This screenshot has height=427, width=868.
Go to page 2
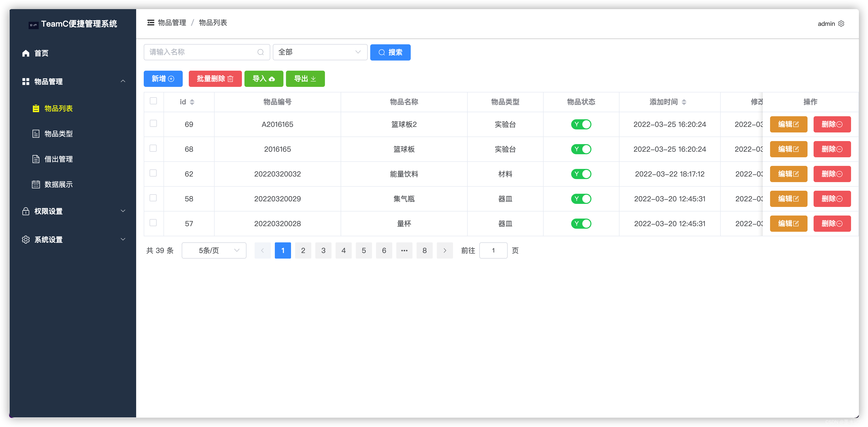[303, 250]
